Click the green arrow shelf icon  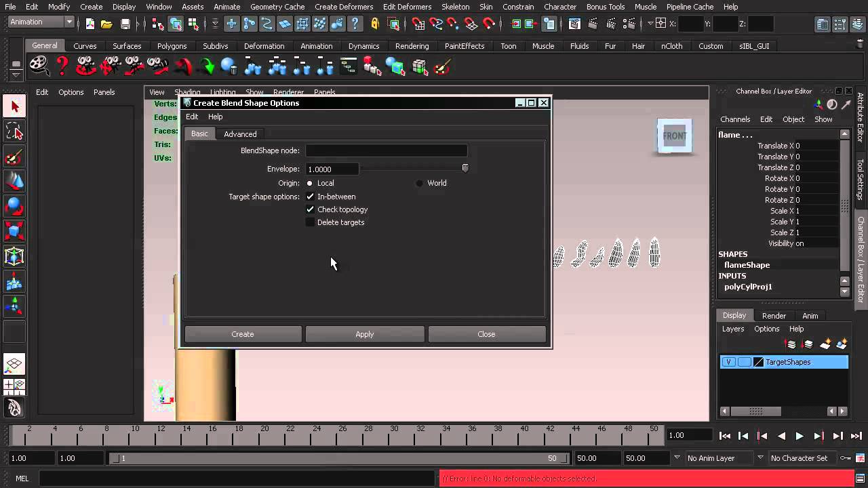point(207,66)
